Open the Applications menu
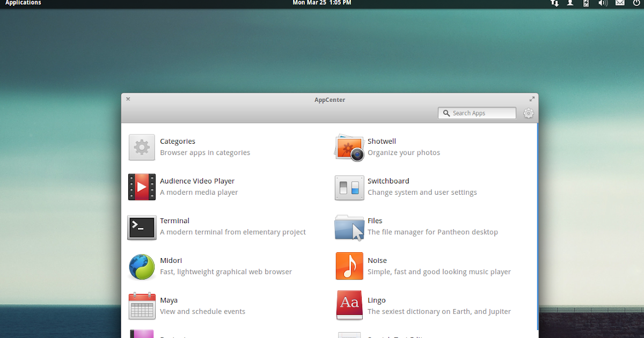This screenshot has width=644, height=338. [x=23, y=3]
